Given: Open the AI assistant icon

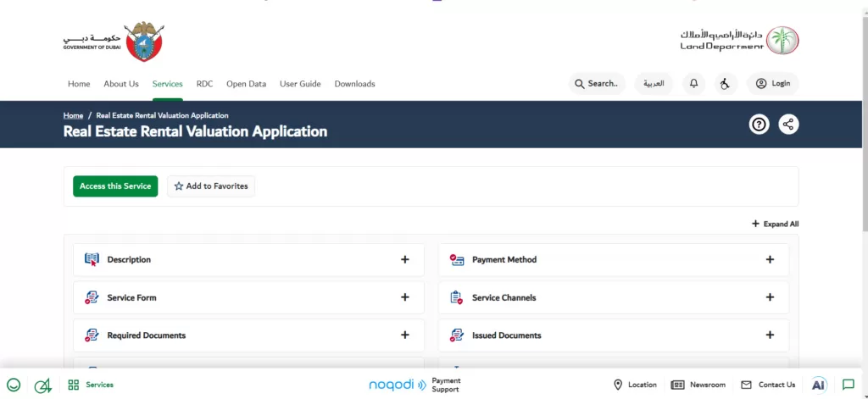Looking at the screenshot, I should pos(818,385).
